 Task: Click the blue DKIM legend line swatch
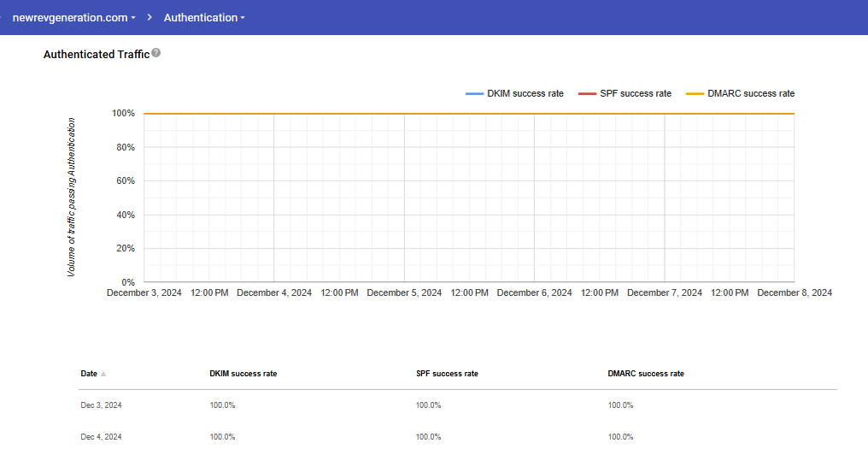pyautogui.click(x=474, y=94)
